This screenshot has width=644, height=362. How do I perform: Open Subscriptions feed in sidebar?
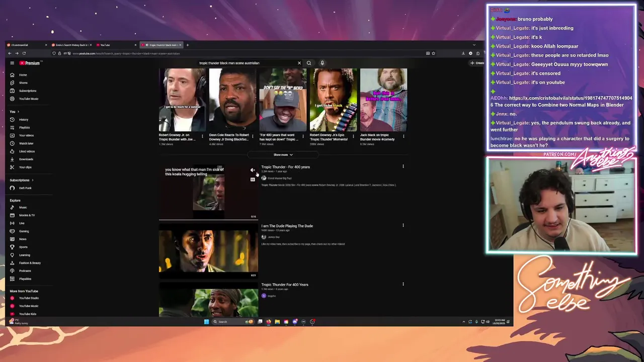click(x=28, y=91)
